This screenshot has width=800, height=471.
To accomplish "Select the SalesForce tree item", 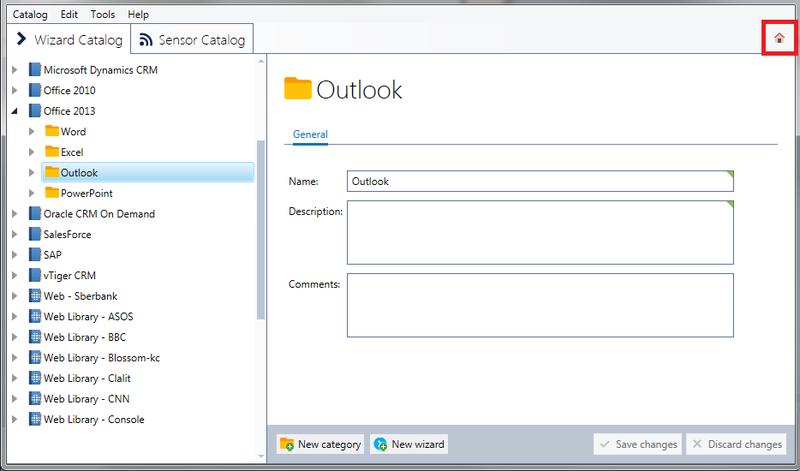I will click(67, 234).
